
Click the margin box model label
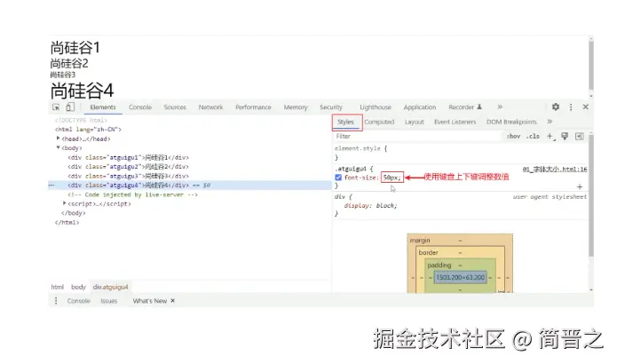coord(420,240)
